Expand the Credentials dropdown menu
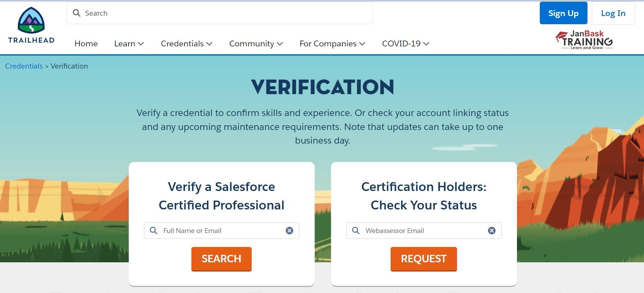 (187, 44)
